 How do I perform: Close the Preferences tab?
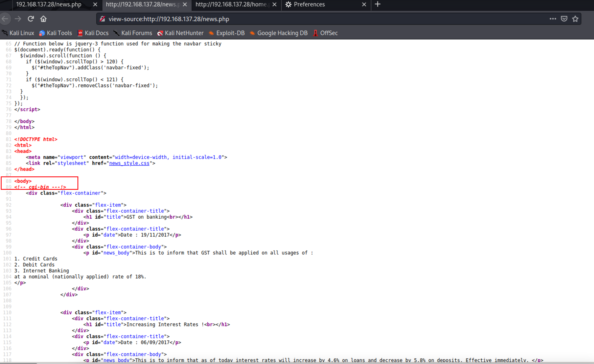pyautogui.click(x=364, y=5)
